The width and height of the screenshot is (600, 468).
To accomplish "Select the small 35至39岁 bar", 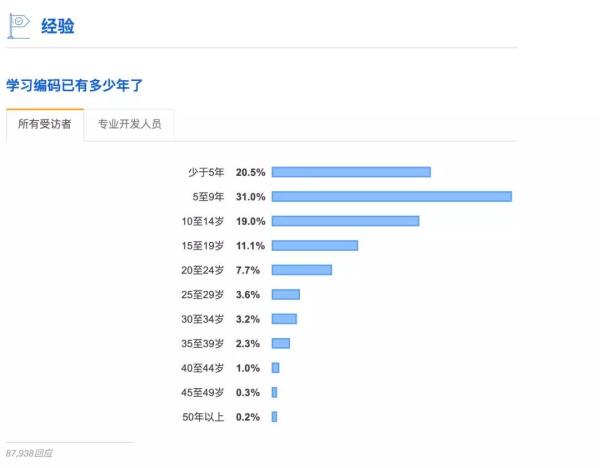I will [280, 343].
